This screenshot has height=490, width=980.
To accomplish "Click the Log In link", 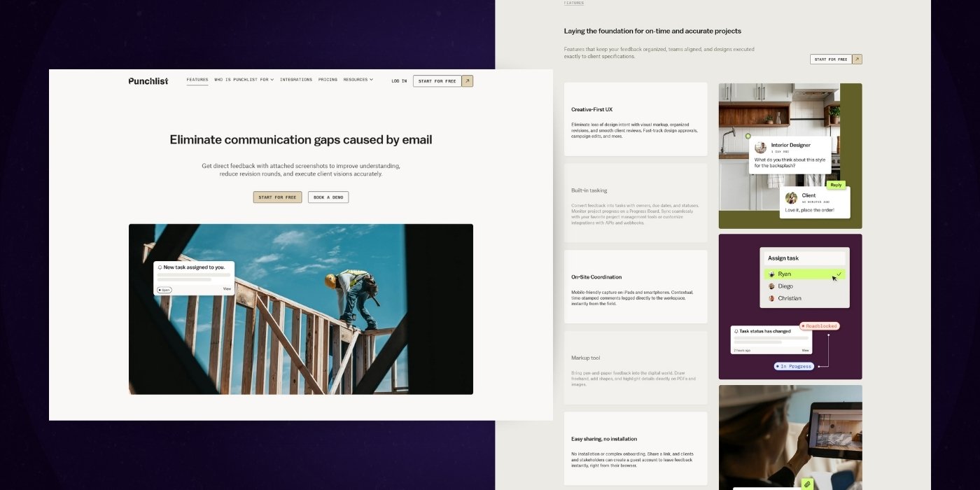I will tap(399, 81).
